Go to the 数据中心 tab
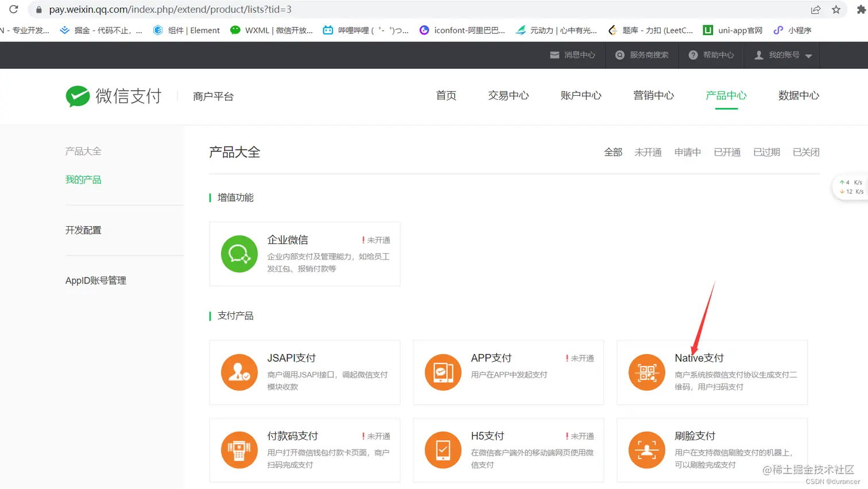This screenshot has width=868, height=489. pyautogui.click(x=799, y=96)
